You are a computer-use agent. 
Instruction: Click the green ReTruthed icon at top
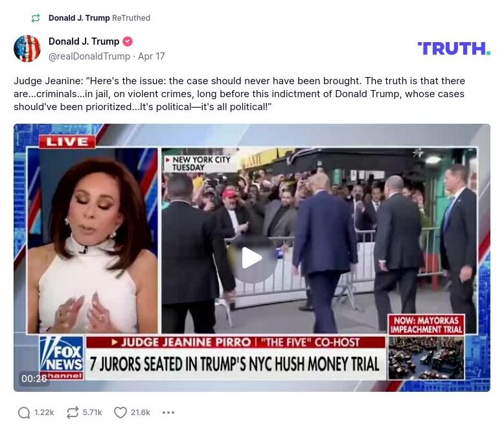36,18
